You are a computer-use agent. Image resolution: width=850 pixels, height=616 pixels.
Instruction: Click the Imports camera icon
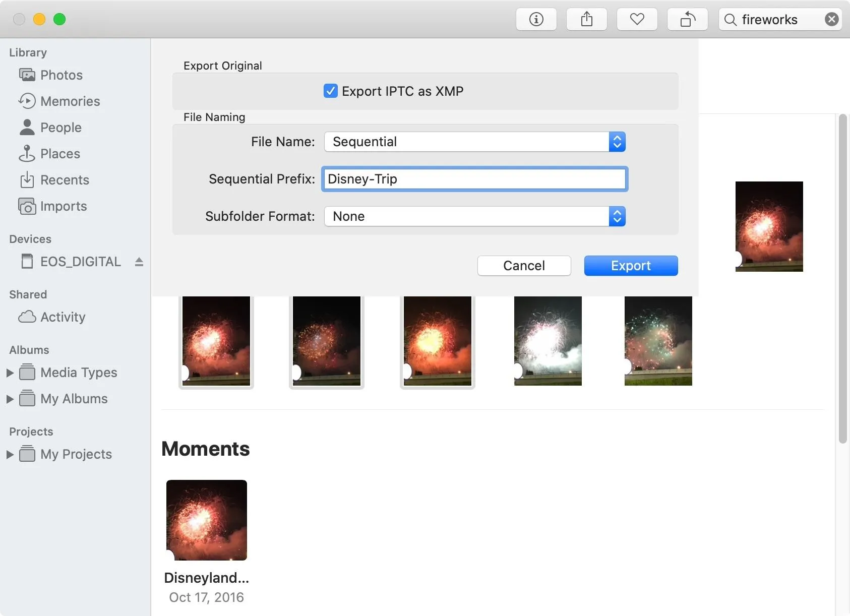click(27, 206)
